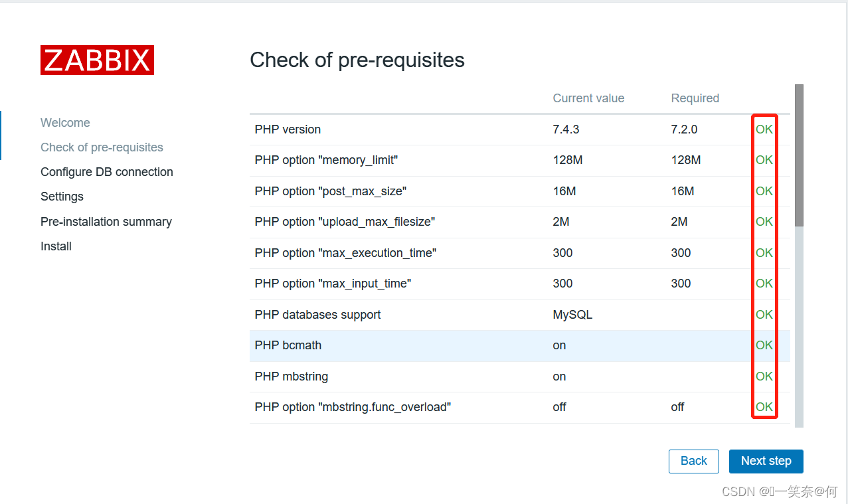
Task: Select the Welcome step in sidebar
Action: point(65,123)
